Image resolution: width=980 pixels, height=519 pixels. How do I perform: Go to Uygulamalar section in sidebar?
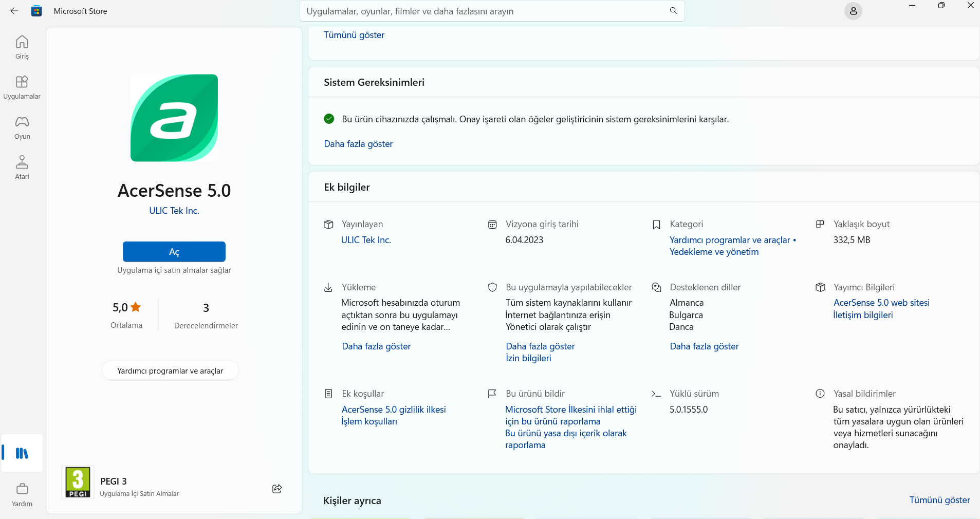(x=22, y=87)
